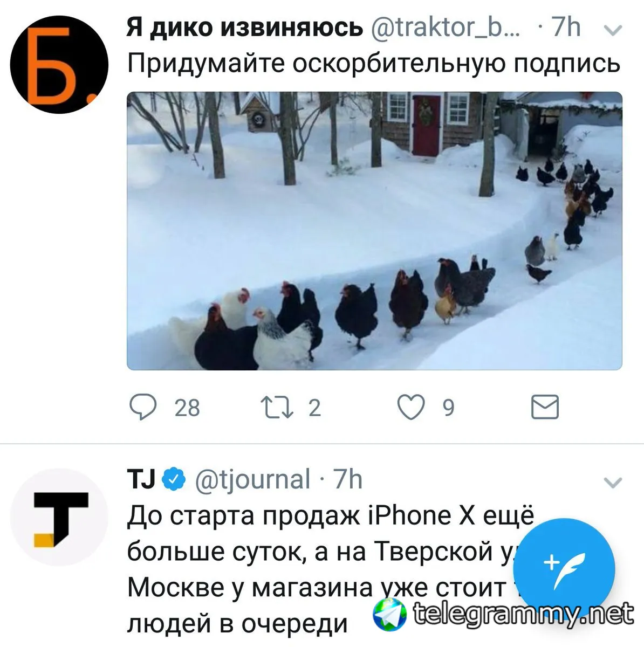Like the tweet with the heart icon
The width and height of the screenshot is (644, 647).
[x=411, y=407]
